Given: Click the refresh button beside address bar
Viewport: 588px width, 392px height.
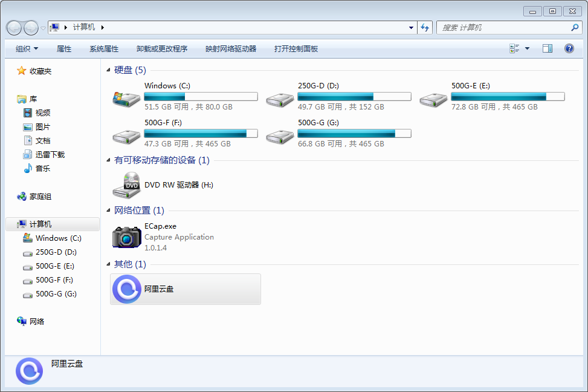Looking at the screenshot, I should (425, 28).
